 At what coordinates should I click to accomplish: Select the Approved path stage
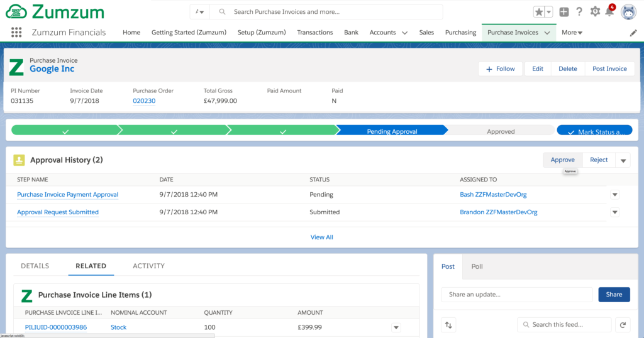(x=501, y=131)
